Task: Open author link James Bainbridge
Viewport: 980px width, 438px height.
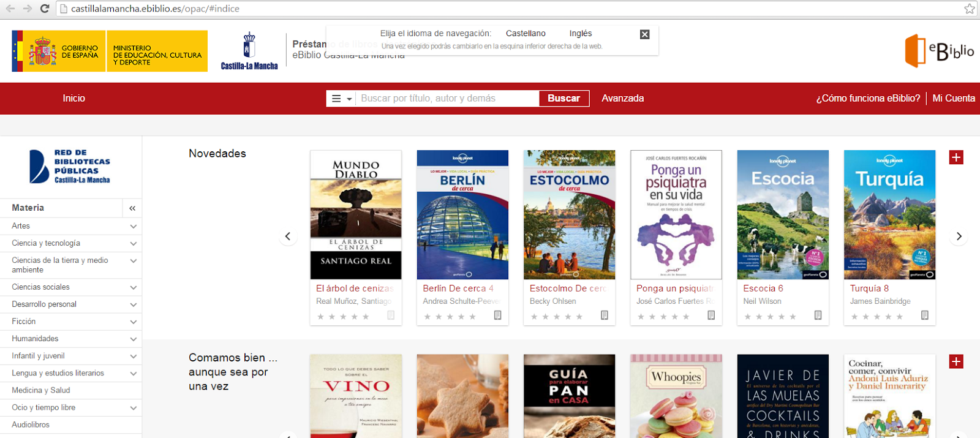Action: (880, 301)
